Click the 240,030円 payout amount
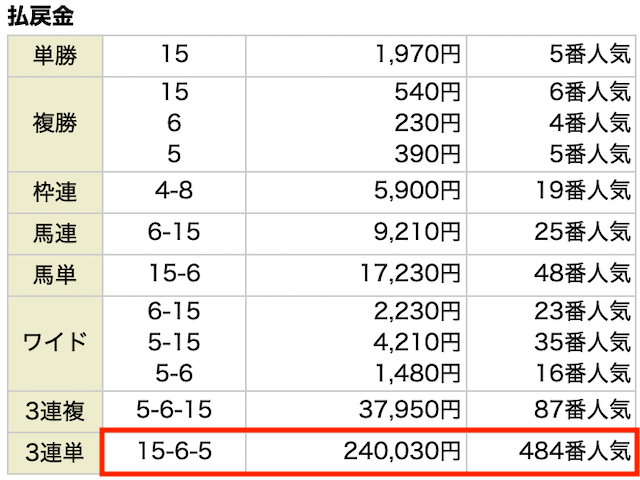The height and width of the screenshot is (480, 640). 402,452
